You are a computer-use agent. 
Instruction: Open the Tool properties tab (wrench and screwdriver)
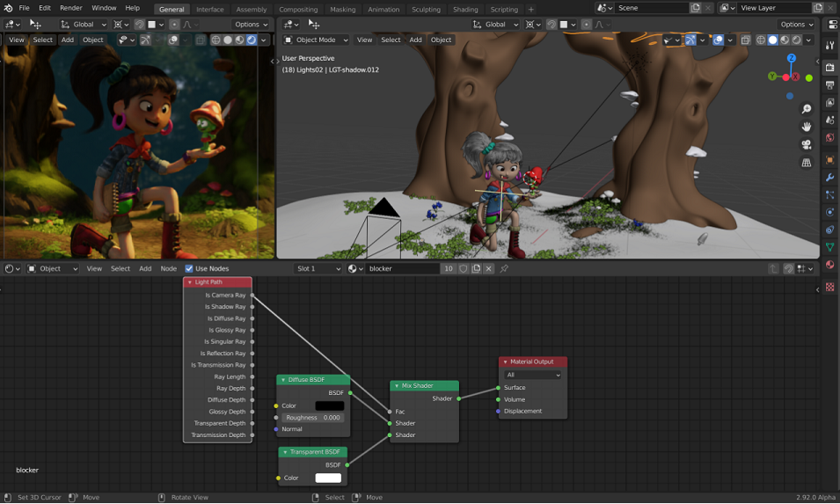(829, 46)
